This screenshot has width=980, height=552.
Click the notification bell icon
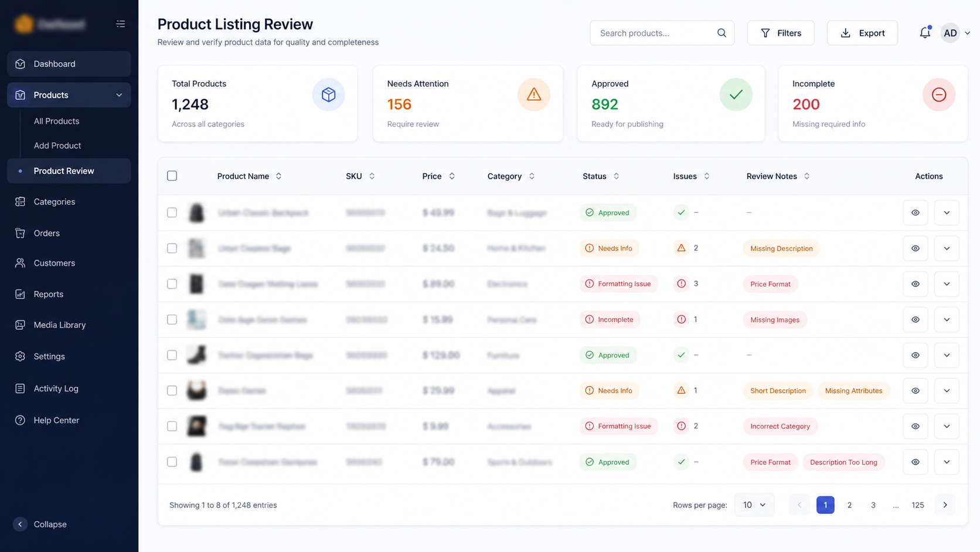(x=925, y=33)
